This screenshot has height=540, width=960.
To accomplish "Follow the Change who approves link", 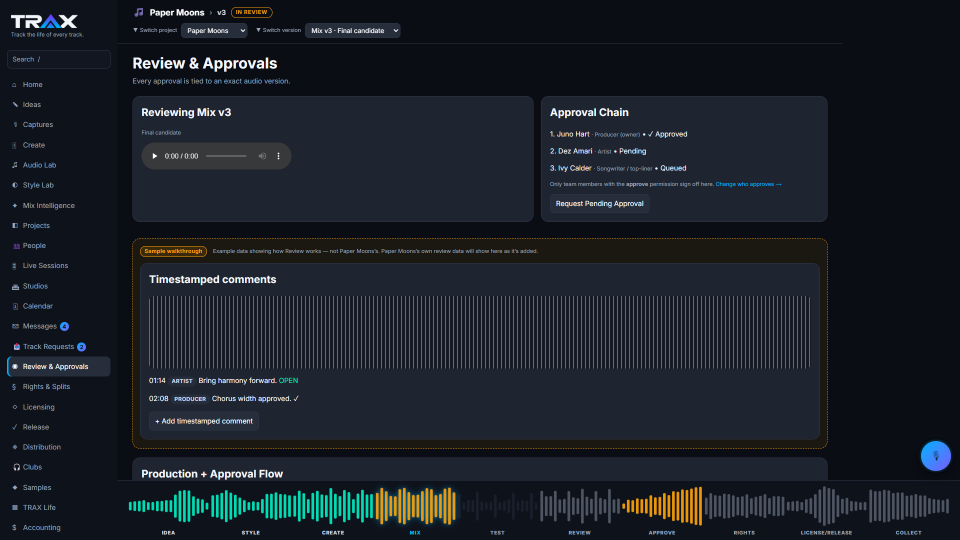I will [x=748, y=184].
